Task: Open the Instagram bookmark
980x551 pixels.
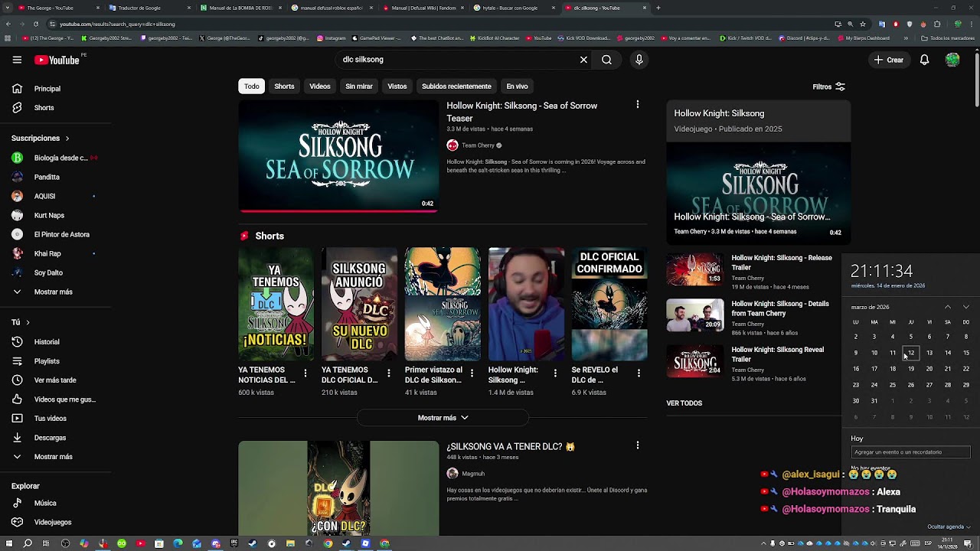Action: point(331,37)
